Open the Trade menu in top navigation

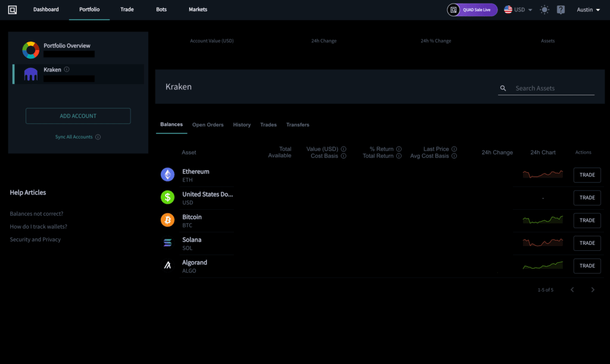(127, 10)
